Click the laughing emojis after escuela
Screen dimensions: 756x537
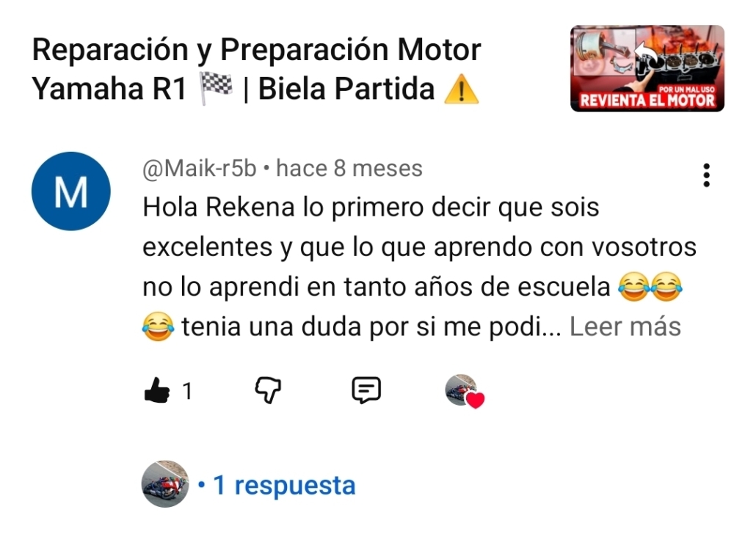[650, 287]
